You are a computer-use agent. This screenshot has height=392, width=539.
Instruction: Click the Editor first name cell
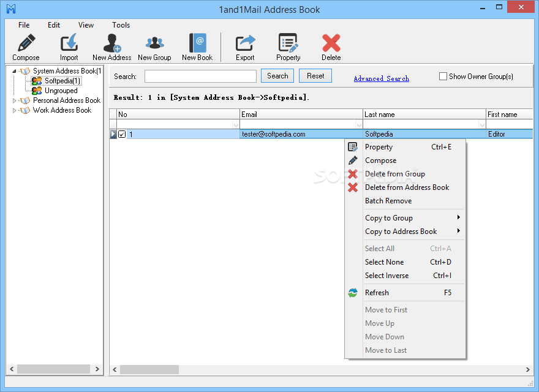click(x=510, y=134)
